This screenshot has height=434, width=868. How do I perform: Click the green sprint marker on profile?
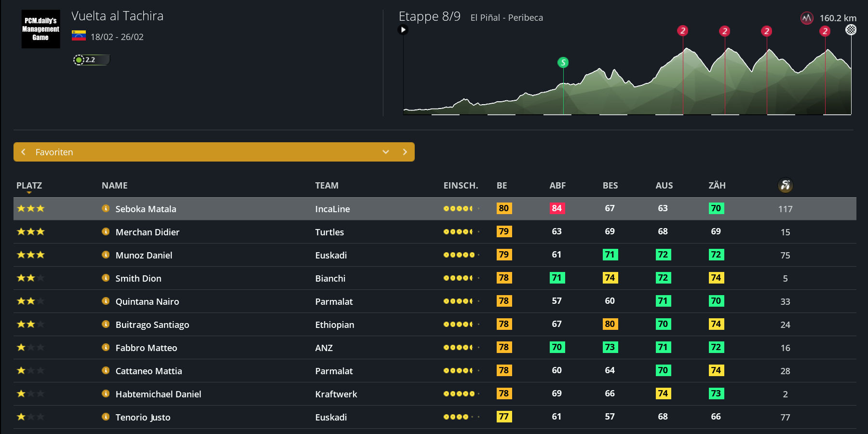click(563, 62)
